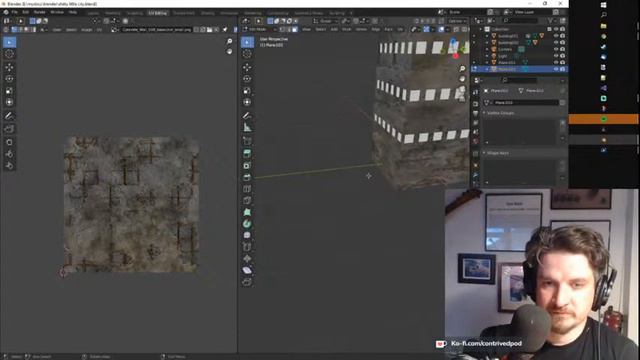
Task: Toggle visibility eye for Plane.002 in outliner
Action: pyautogui.click(x=556, y=69)
